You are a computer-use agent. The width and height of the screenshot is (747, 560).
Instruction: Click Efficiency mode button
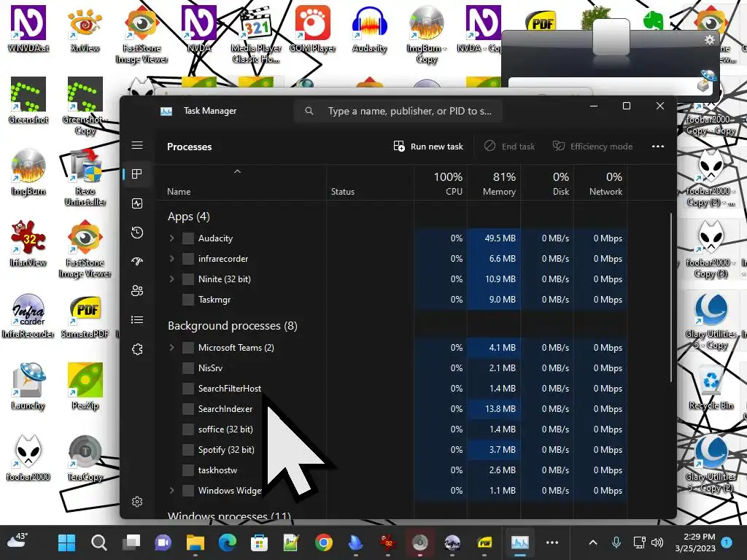pos(592,147)
